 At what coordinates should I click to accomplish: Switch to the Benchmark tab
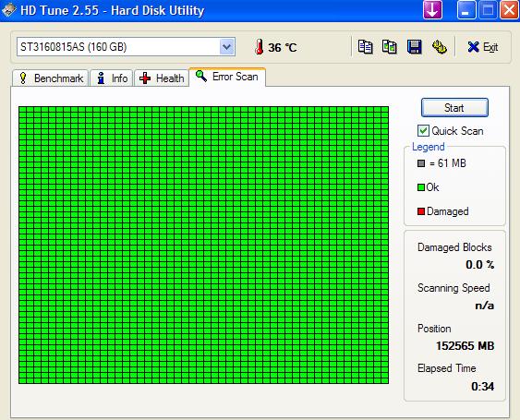(51, 78)
